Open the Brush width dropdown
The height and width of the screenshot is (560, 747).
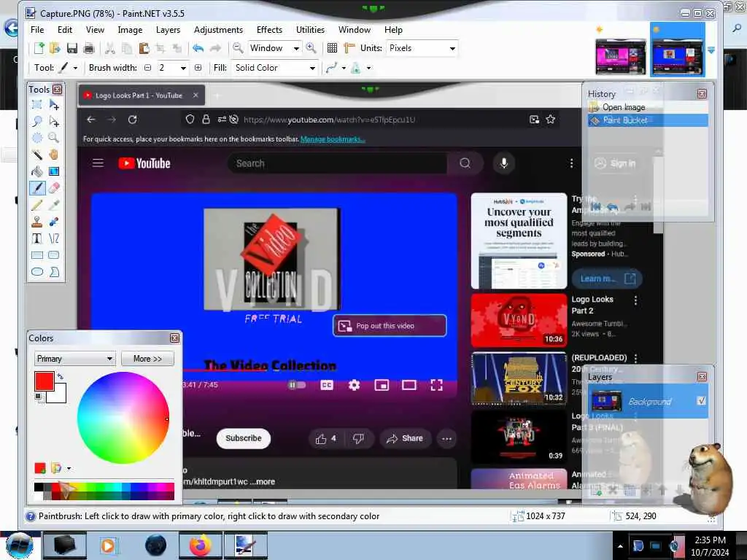[x=183, y=68]
